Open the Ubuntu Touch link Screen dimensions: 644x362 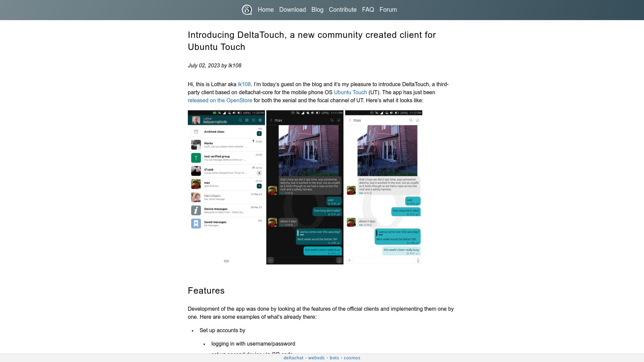(350, 93)
